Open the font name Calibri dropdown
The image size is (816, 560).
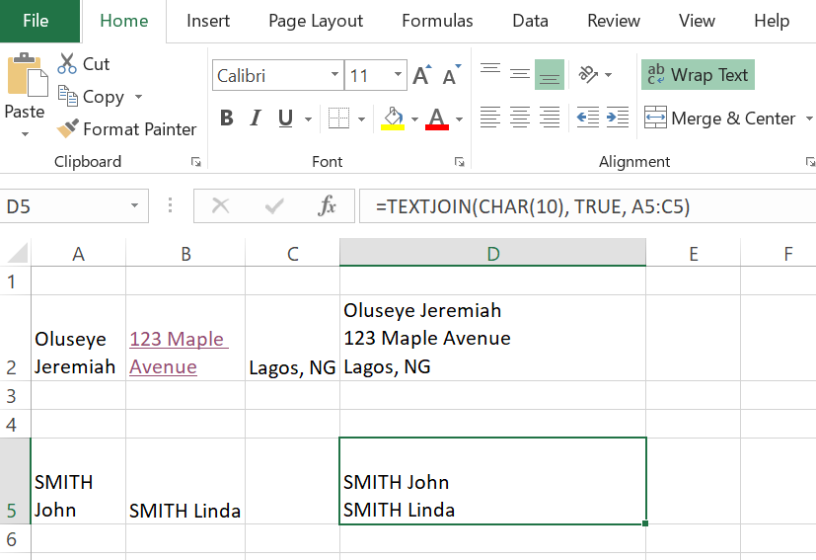click(x=335, y=76)
